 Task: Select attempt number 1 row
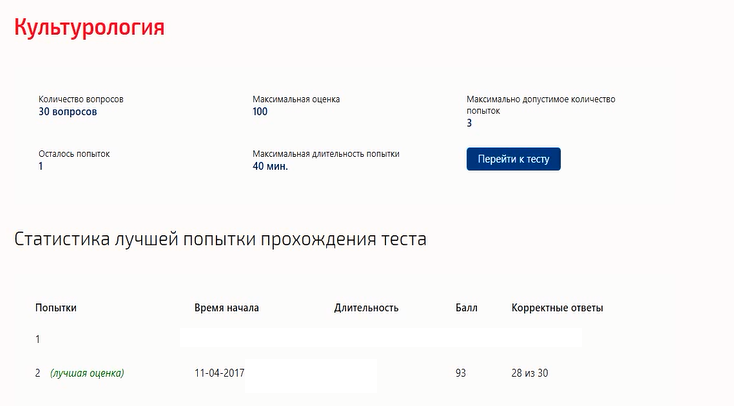(x=309, y=339)
